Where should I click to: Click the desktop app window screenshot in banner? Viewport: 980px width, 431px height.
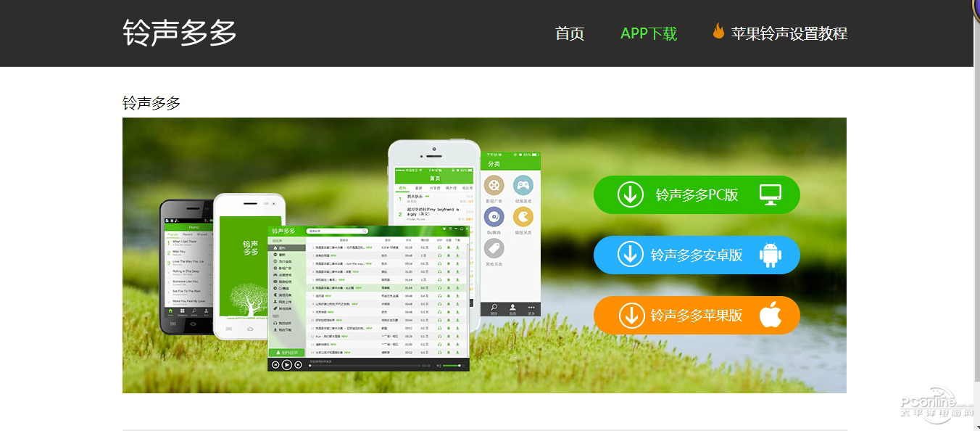click(369, 298)
